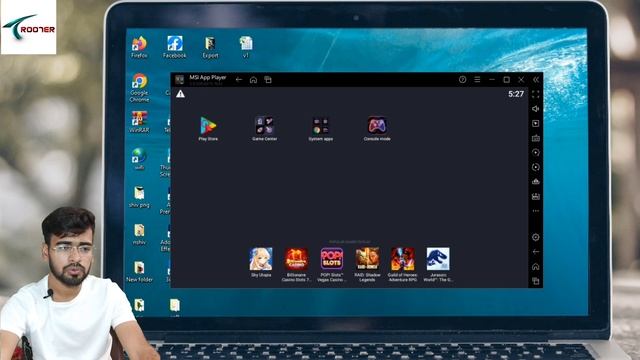The width and height of the screenshot is (640, 360).
Task: Toggle full screen from the sidebar
Action: (x=536, y=94)
